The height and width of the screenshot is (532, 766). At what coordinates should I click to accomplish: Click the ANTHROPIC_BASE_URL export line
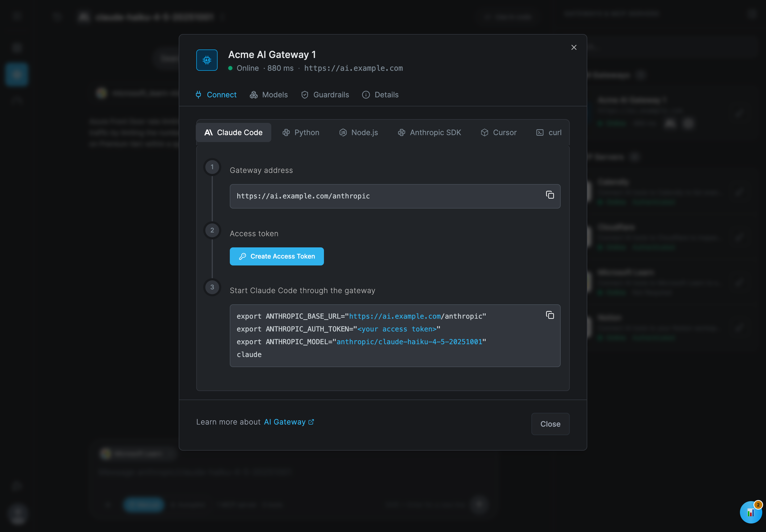361,316
